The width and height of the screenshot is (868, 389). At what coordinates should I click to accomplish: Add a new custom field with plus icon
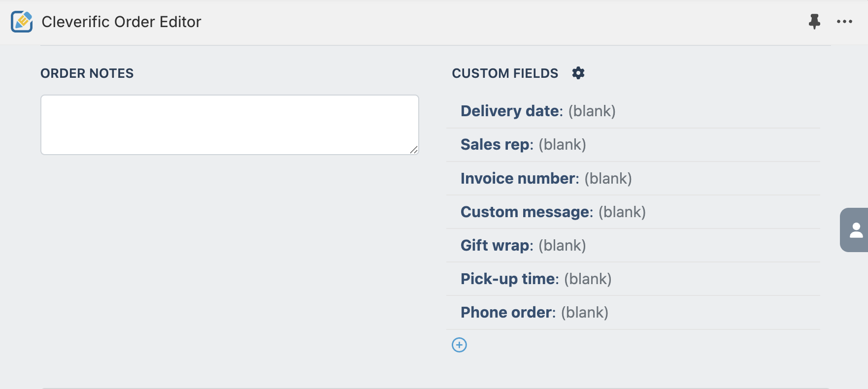click(x=459, y=345)
